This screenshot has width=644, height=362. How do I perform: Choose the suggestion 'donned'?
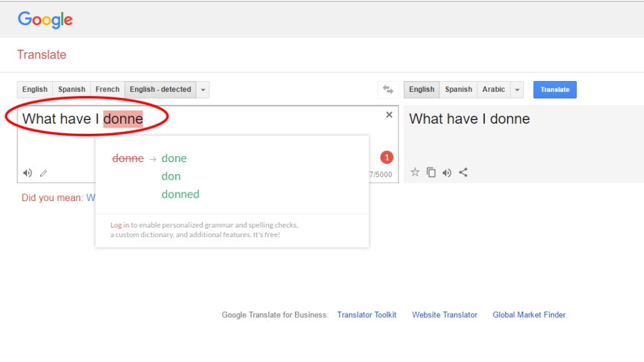point(180,195)
